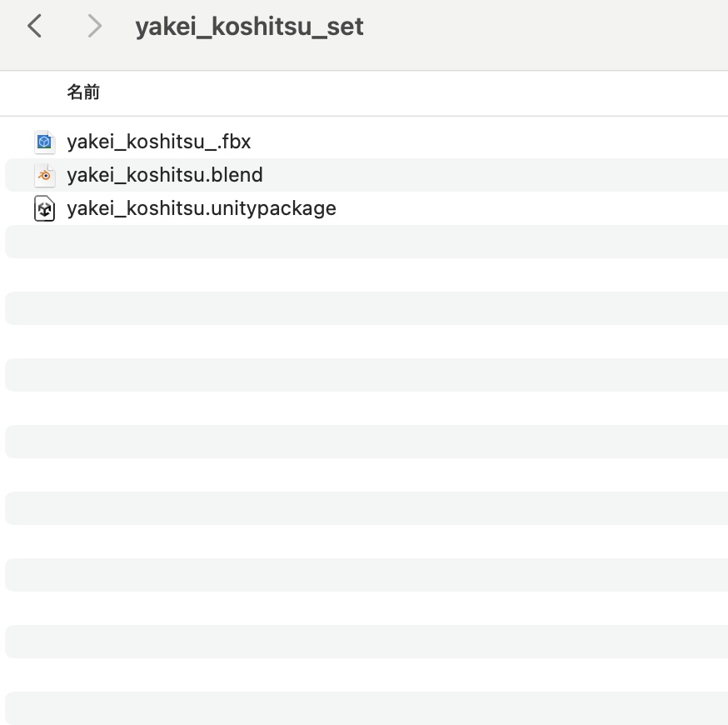Select the Blender icon next to yakei_koshitsu.blend

tap(44, 175)
